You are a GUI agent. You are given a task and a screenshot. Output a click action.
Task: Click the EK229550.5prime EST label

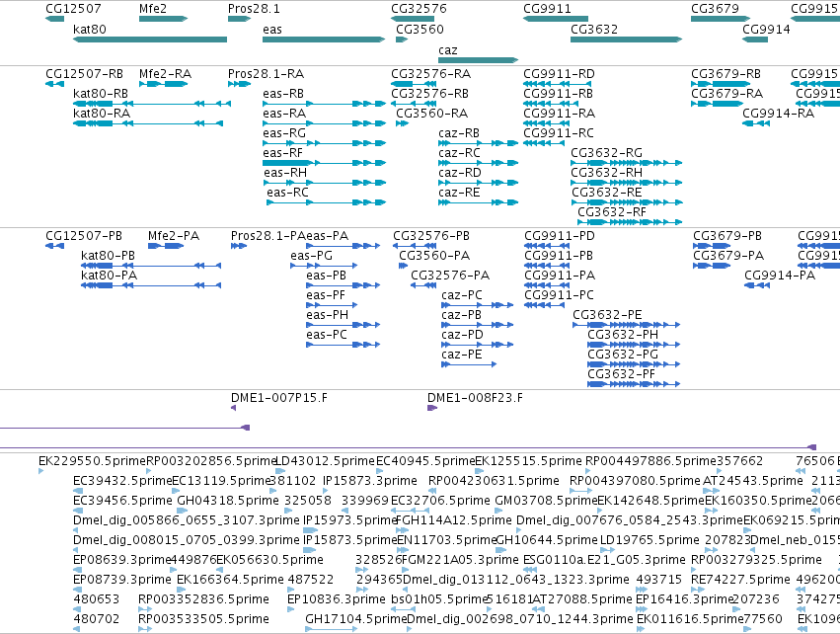(92, 461)
